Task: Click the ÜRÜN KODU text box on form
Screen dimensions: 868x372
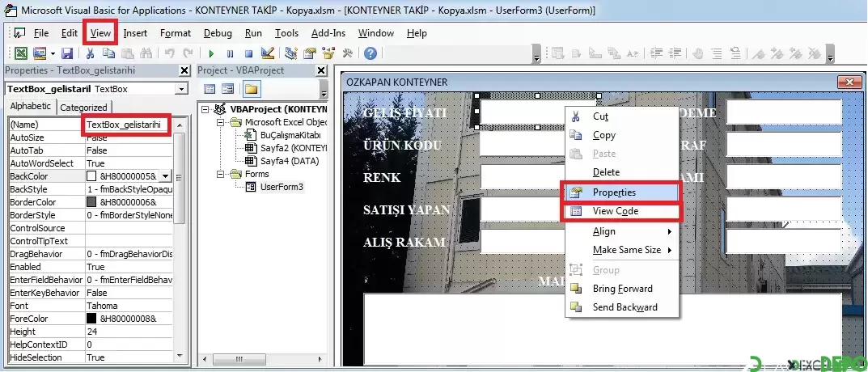Action: pyautogui.click(x=522, y=145)
